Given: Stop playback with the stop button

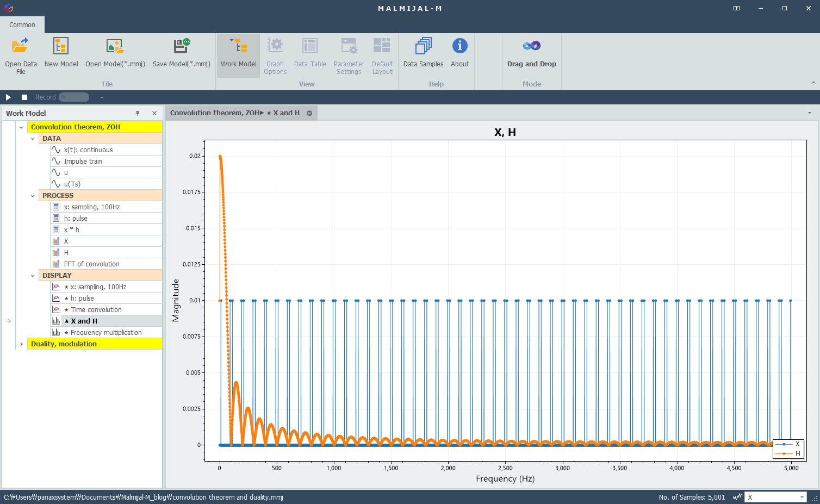Looking at the screenshot, I should click(x=24, y=97).
